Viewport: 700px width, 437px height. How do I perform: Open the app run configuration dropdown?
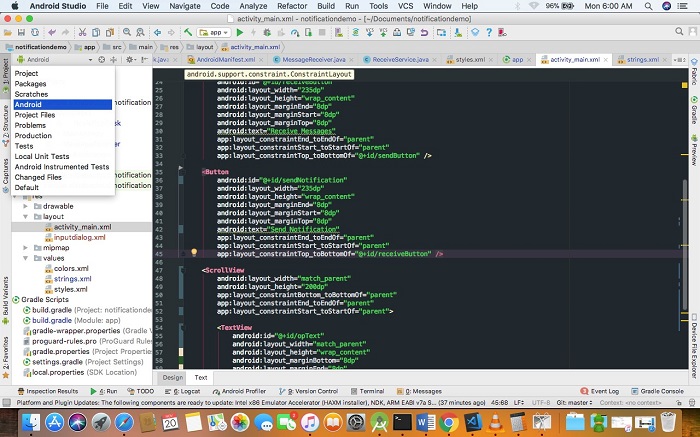pyautogui.click(x=214, y=32)
